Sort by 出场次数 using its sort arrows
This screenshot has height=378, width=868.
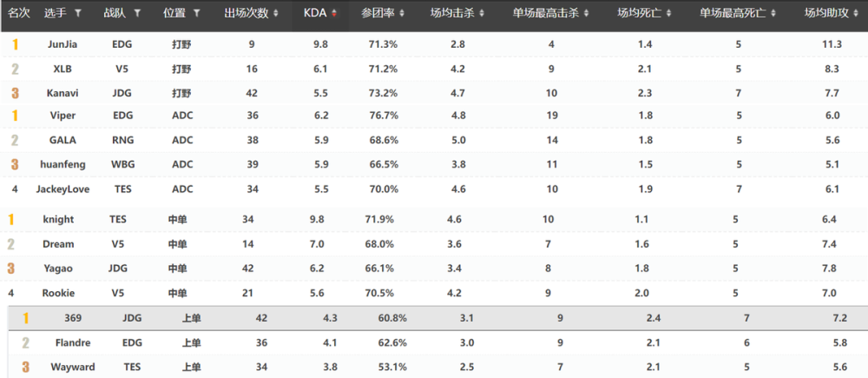275,14
